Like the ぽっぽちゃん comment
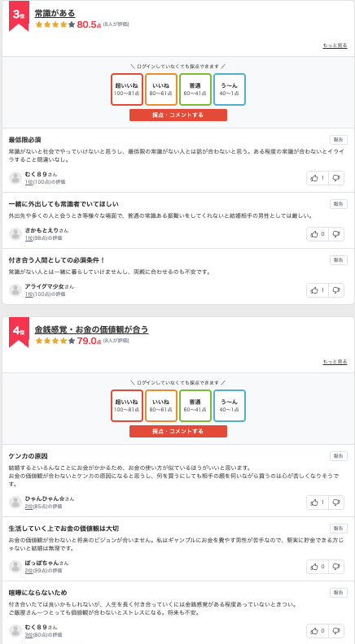This screenshot has width=355, height=644. 318,567
